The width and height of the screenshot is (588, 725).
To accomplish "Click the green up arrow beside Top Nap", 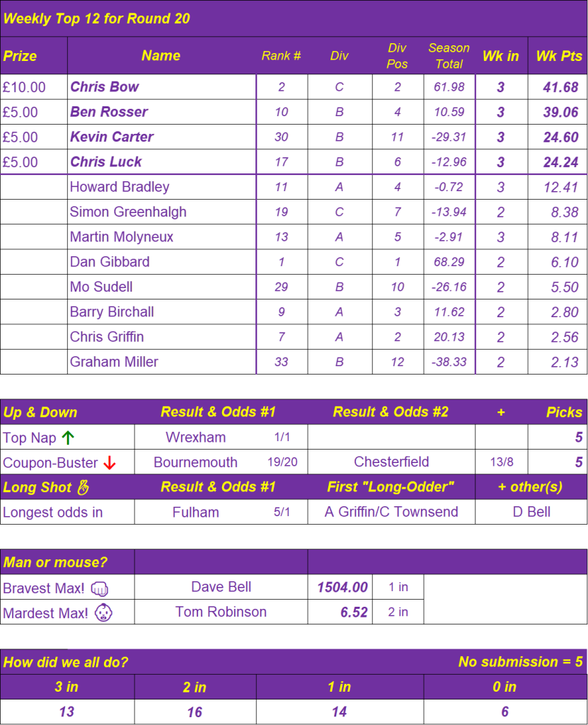I will [x=68, y=438].
